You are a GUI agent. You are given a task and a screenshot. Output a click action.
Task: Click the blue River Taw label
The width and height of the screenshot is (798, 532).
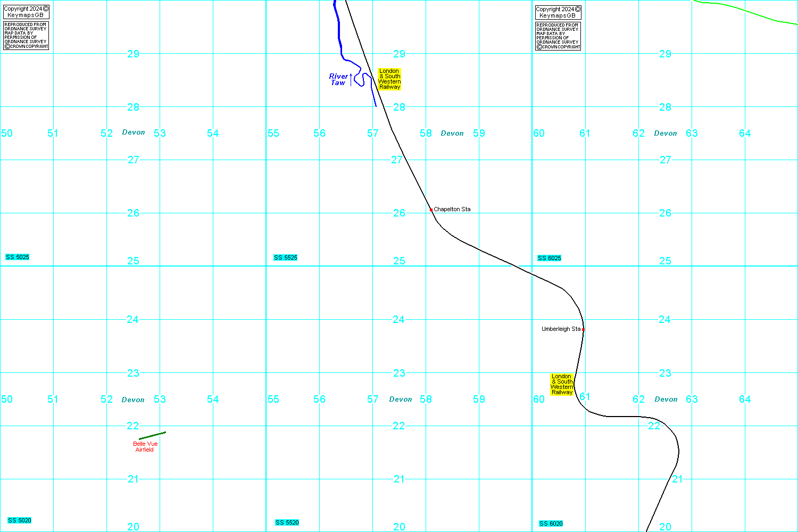click(338, 80)
